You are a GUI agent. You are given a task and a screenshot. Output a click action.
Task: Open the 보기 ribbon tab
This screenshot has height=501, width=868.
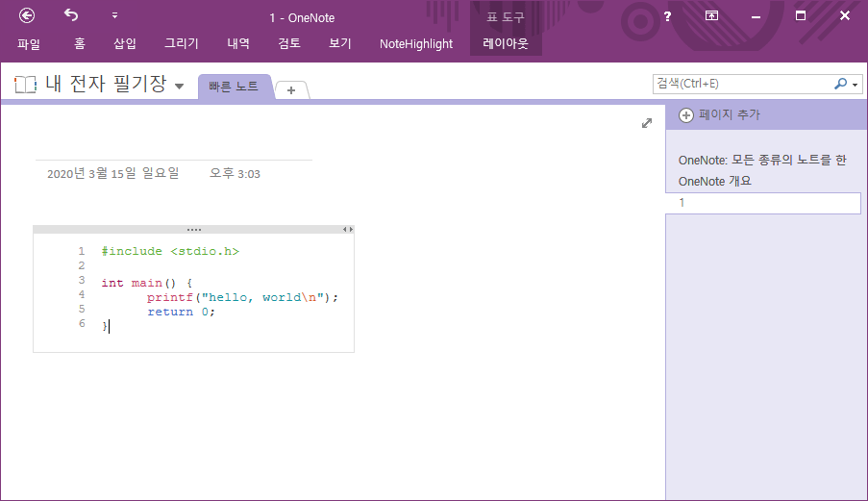click(340, 43)
